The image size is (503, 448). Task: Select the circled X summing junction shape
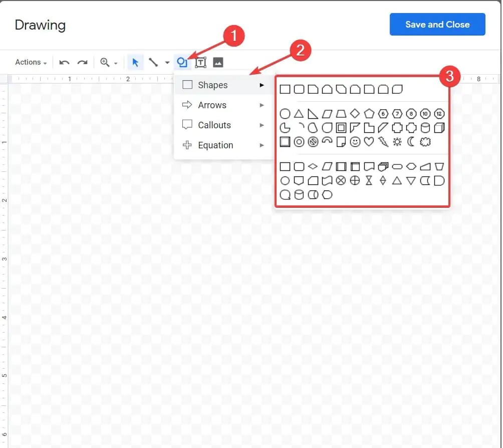(341, 181)
